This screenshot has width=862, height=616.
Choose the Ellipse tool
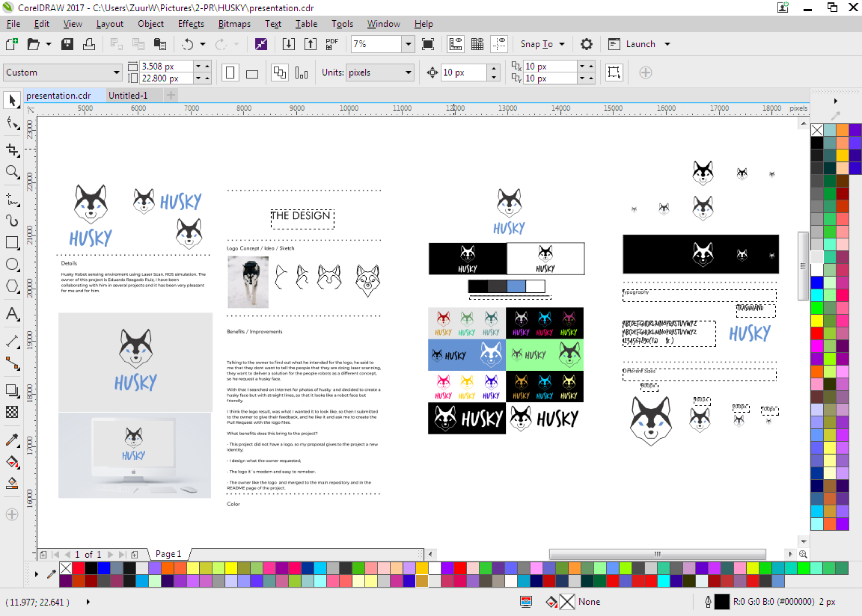pyautogui.click(x=12, y=264)
